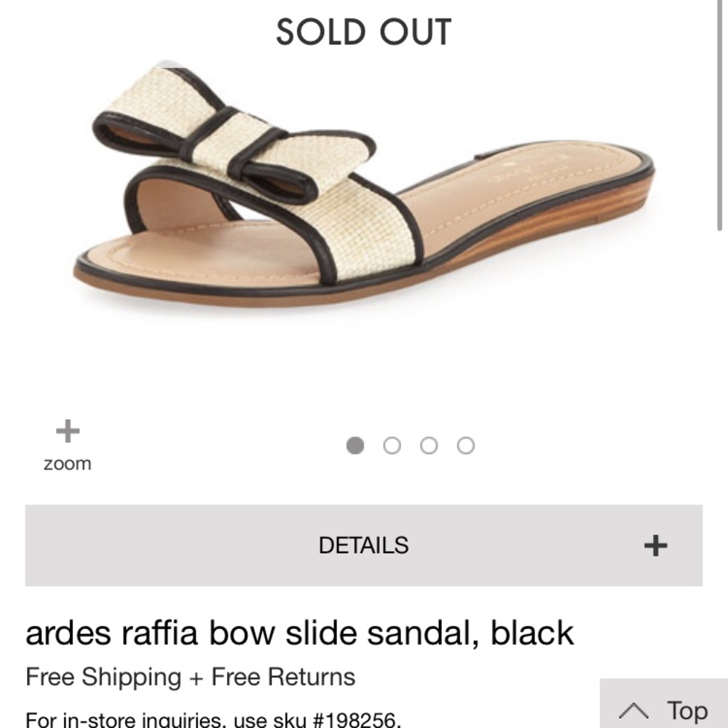Image resolution: width=728 pixels, height=728 pixels.
Task: Tap the expand icon on the right of DETAILS
Action: (656, 544)
